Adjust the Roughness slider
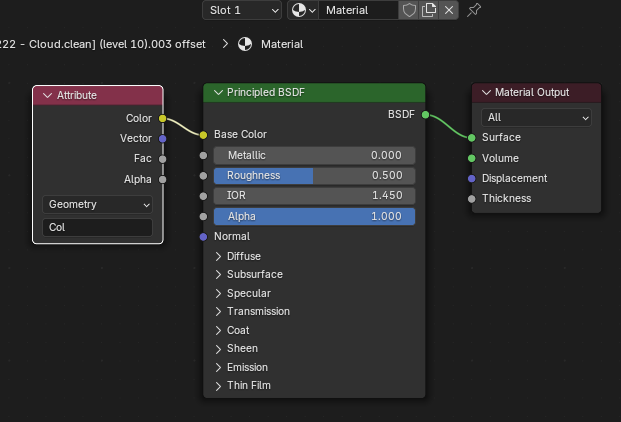 pos(314,175)
